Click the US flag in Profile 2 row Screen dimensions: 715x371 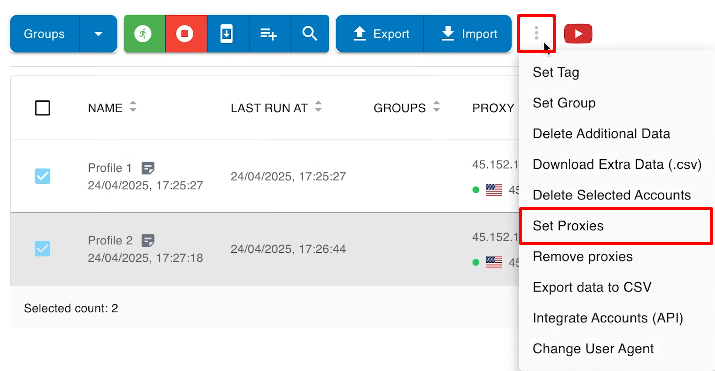click(x=494, y=262)
